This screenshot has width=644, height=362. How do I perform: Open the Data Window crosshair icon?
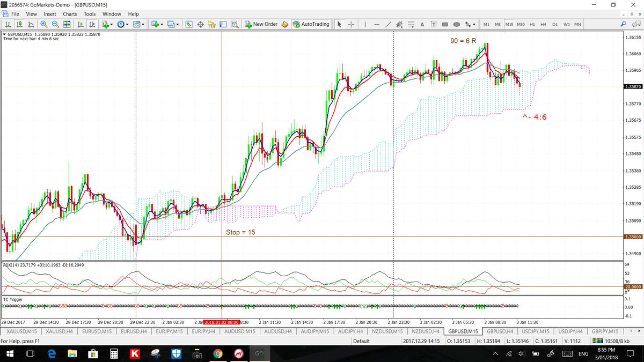coord(201,24)
